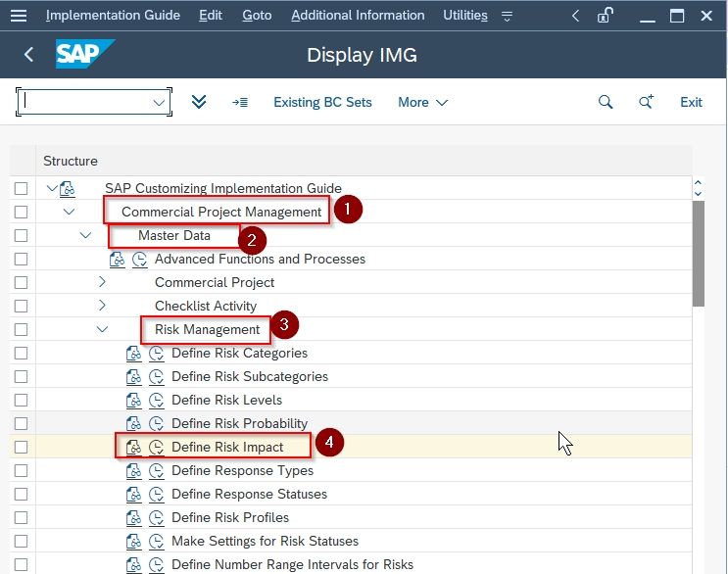Execute activity icon for Define Response Statuses
This screenshot has width=728, height=574.
click(x=157, y=495)
